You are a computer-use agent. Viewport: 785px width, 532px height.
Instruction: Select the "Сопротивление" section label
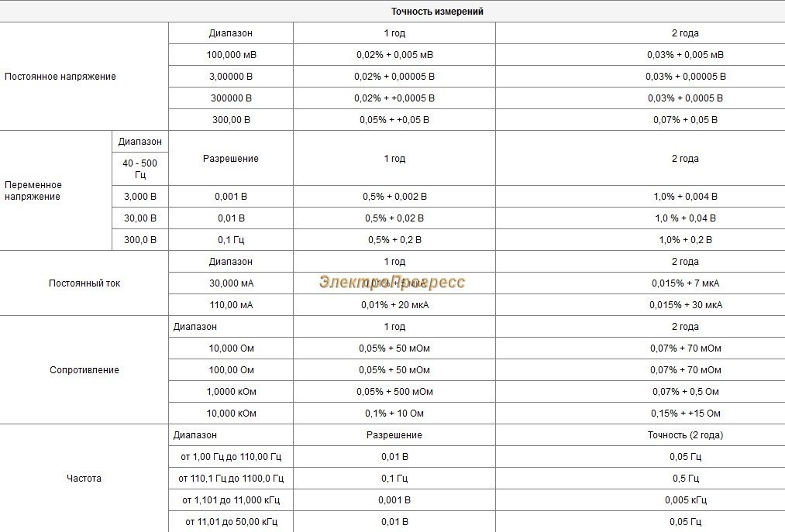click(x=84, y=370)
